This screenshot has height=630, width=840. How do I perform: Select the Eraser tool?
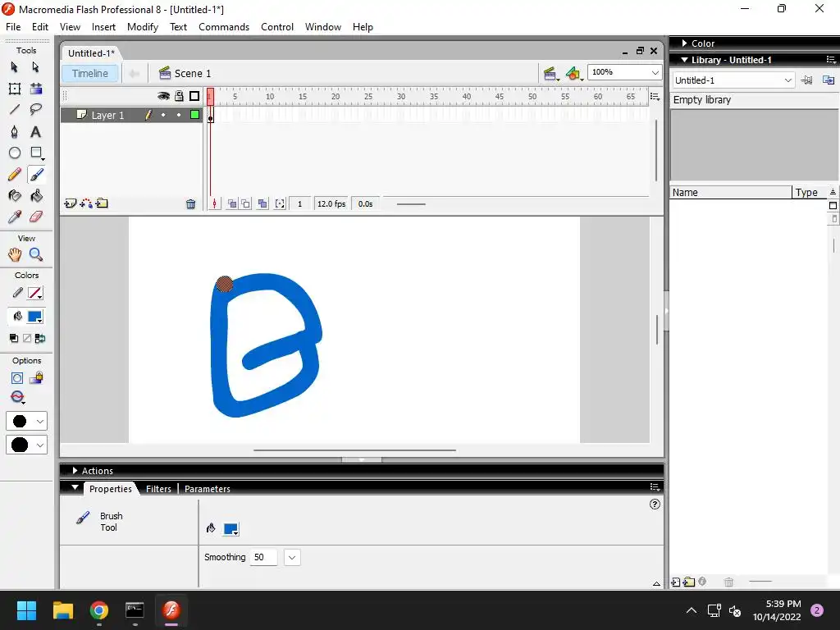36,217
